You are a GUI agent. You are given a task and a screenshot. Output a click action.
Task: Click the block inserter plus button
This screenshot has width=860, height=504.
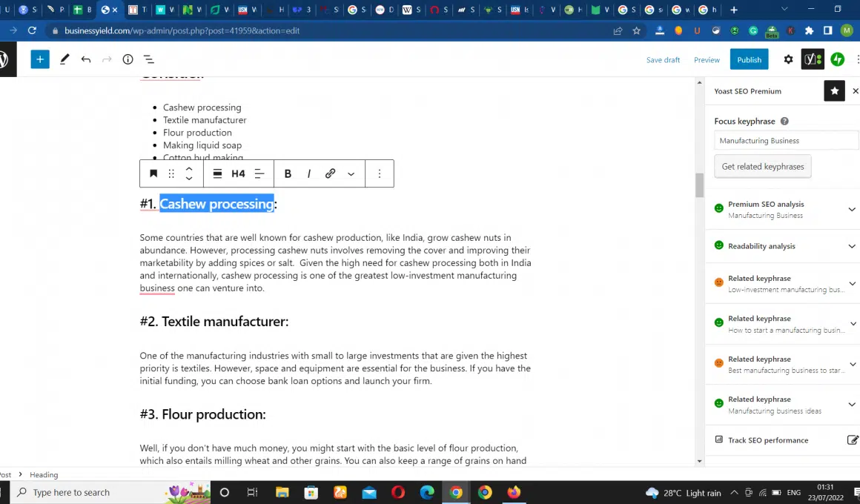pos(40,59)
